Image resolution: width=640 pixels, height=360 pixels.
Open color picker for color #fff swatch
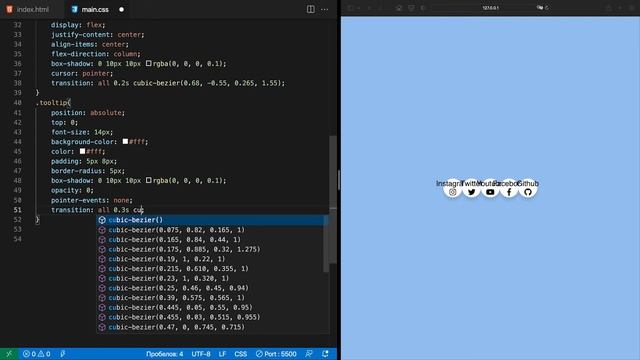[x=82, y=151]
